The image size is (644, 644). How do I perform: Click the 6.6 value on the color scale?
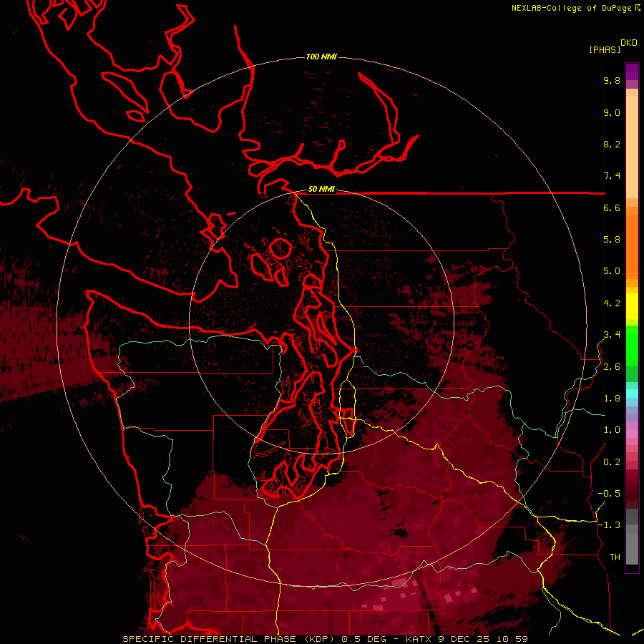(612, 208)
